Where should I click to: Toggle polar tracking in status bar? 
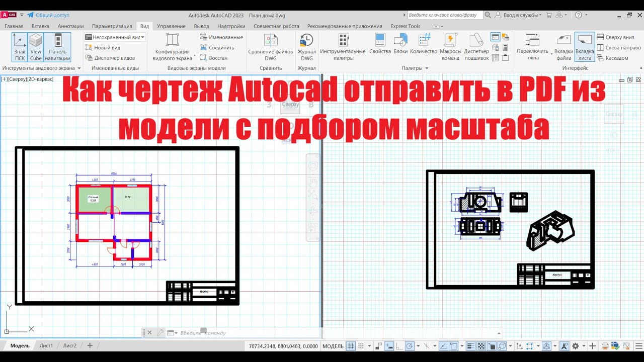click(410, 346)
